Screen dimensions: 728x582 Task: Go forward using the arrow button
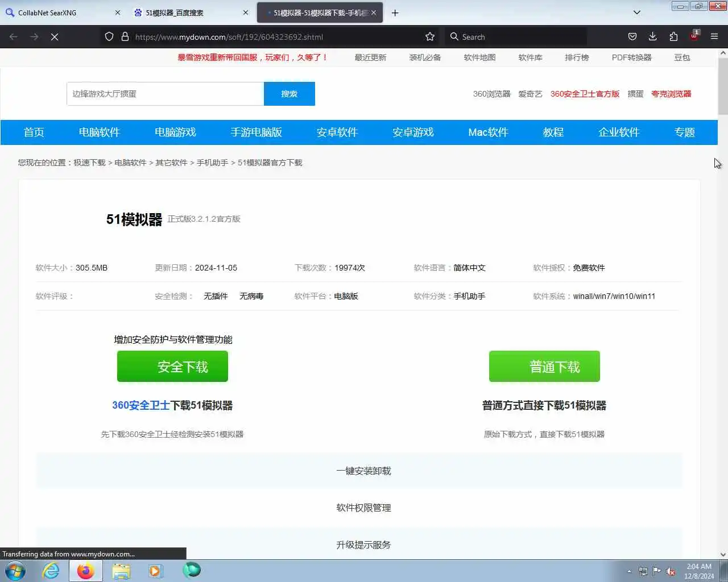tap(34, 36)
